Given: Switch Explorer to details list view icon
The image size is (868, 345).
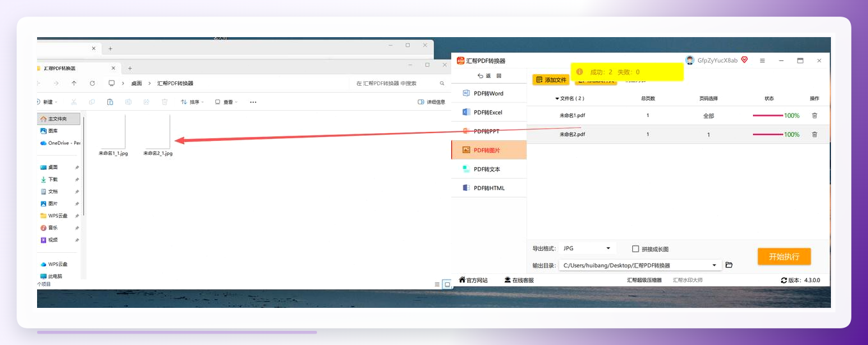Looking at the screenshot, I should 437,284.
